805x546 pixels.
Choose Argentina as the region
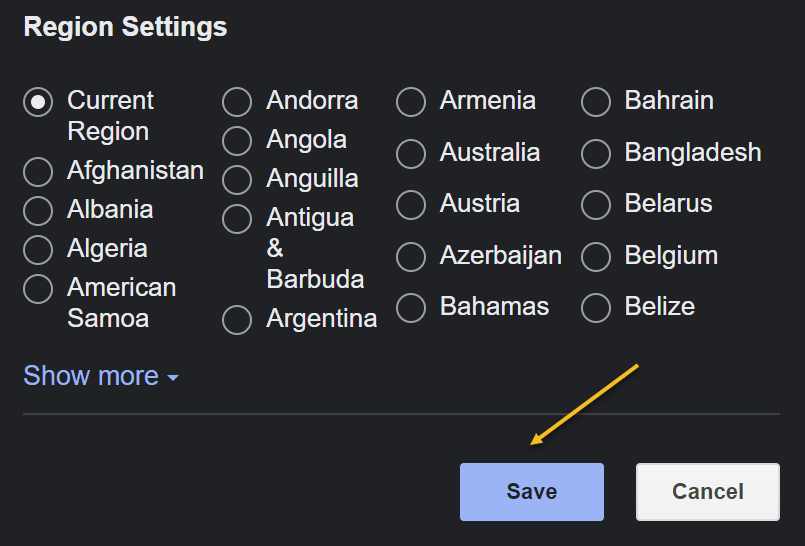(x=237, y=320)
